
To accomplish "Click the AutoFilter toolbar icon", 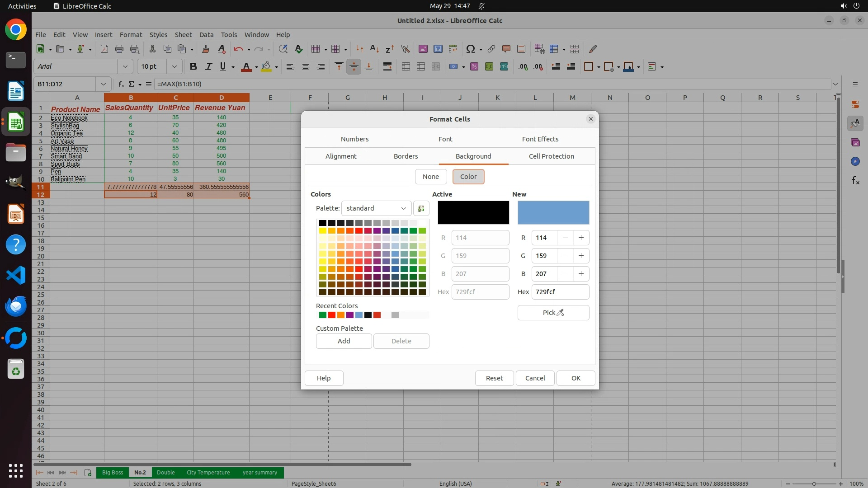I will pyautogui.click(x=405, y=49).
